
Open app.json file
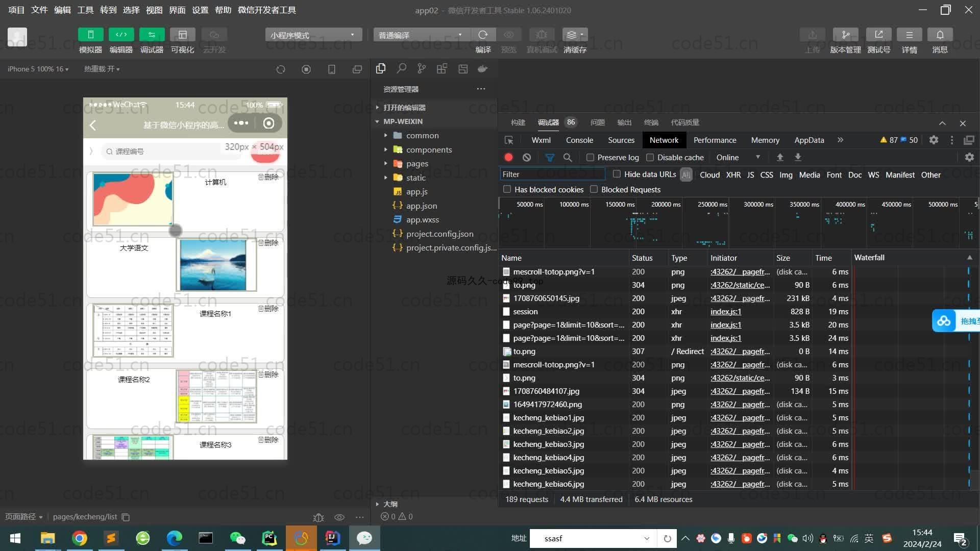421,206
